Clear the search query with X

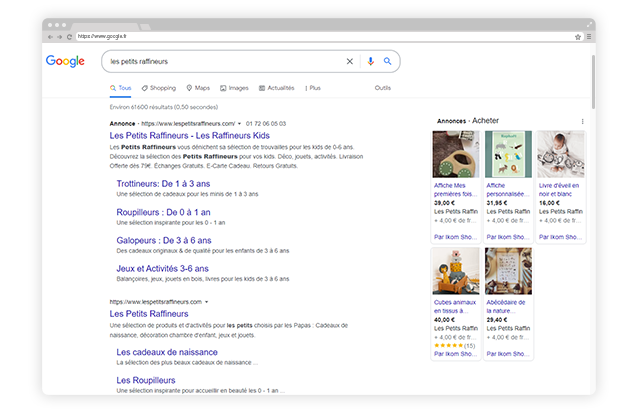[x=349, y=61]
